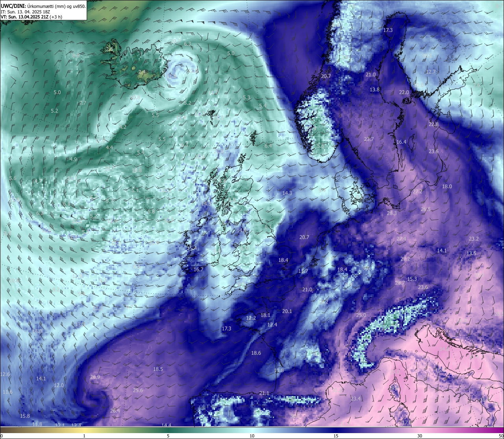
Task: Click the 50 label on the color scale
Action: pyautogui.click(x=500, y=436)
